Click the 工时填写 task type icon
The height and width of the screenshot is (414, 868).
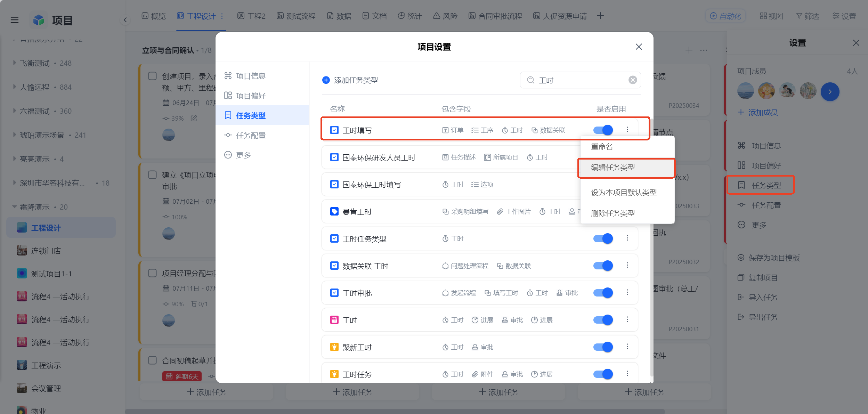pos(334,130)
